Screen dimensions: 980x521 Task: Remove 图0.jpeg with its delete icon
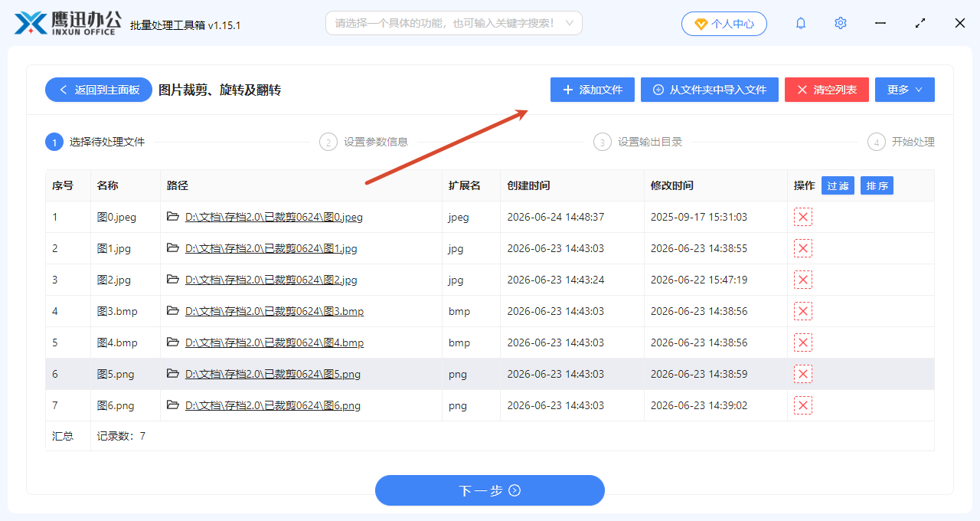point(803,217)
